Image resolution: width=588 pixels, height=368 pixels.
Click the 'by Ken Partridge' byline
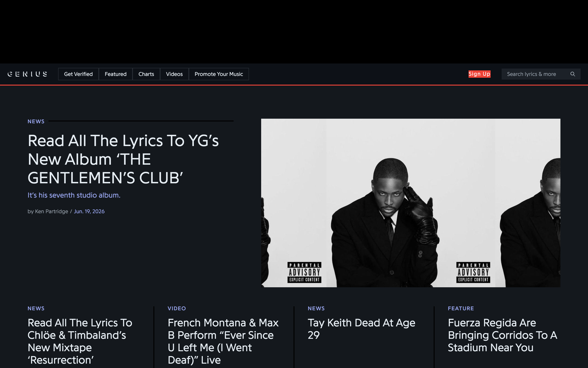tap(48, 211)
